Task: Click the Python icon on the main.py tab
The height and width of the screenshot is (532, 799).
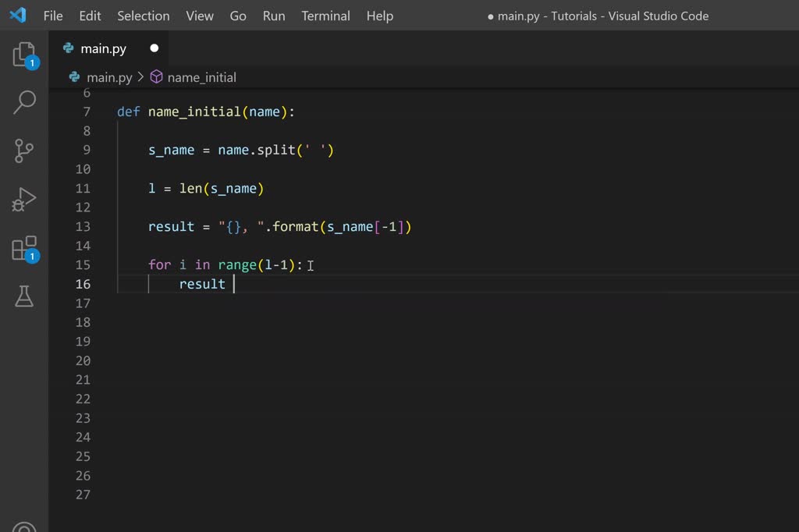Action: 70,48
